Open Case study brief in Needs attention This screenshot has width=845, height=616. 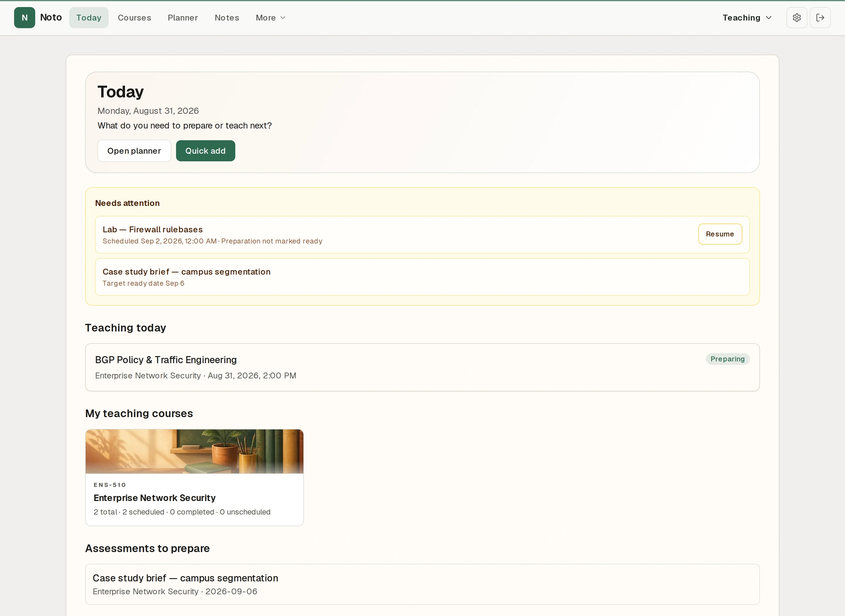(x=422, y=277)
